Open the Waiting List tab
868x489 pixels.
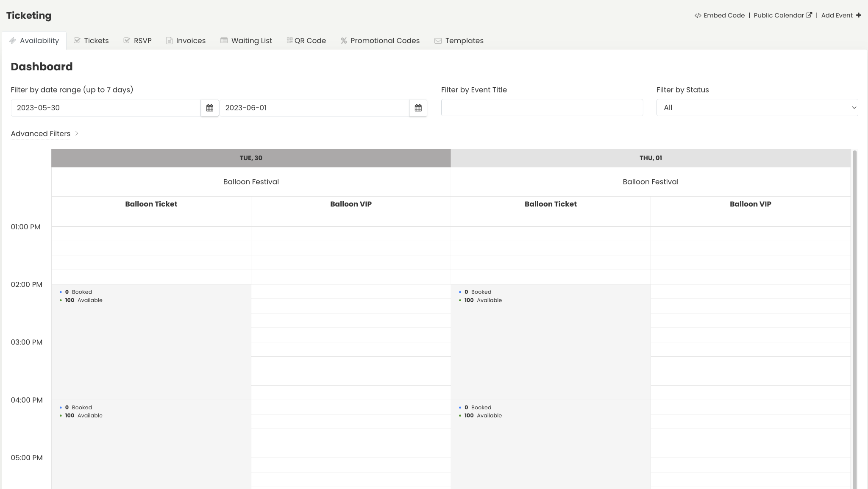tap(246, 41)
